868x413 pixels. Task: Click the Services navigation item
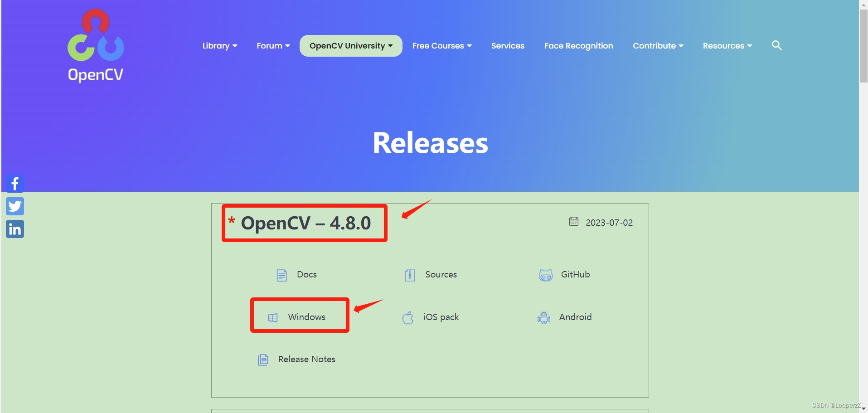click(x=508, y=45)
